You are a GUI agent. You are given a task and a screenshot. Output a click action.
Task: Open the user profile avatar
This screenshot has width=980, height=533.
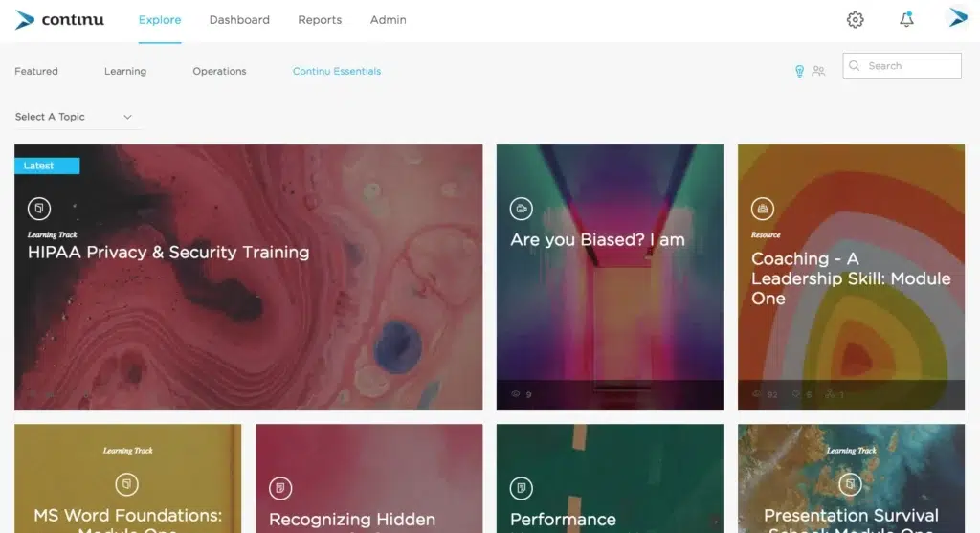pyautogui.click(x=957, y=19)
